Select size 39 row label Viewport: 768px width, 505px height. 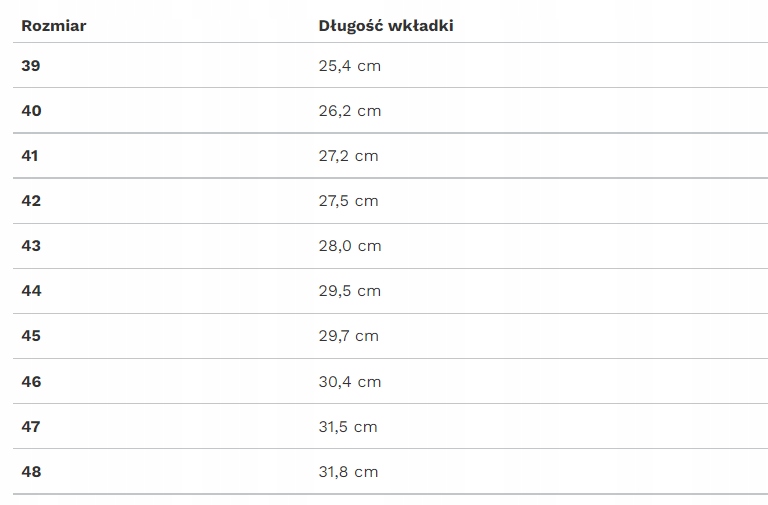tap(31, 66)
